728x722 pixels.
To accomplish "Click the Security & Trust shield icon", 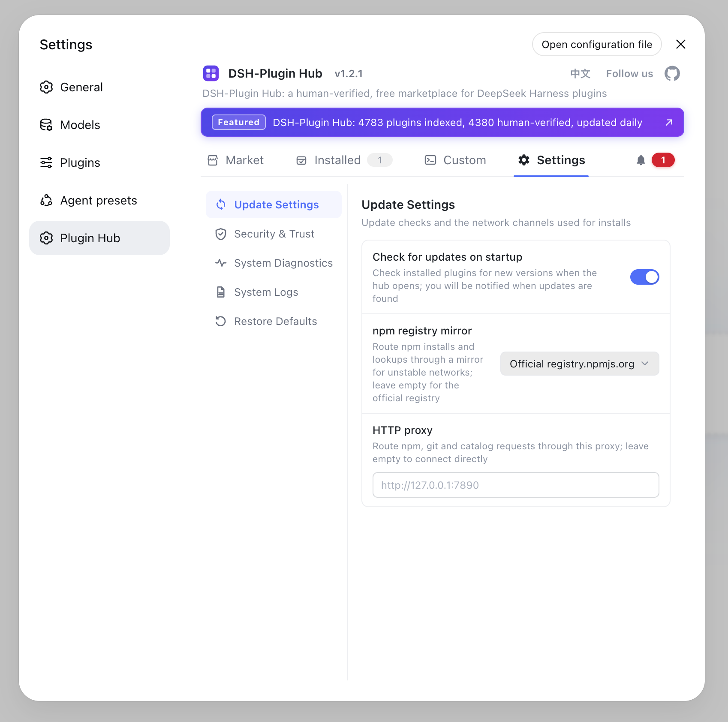I will [221, 234].
